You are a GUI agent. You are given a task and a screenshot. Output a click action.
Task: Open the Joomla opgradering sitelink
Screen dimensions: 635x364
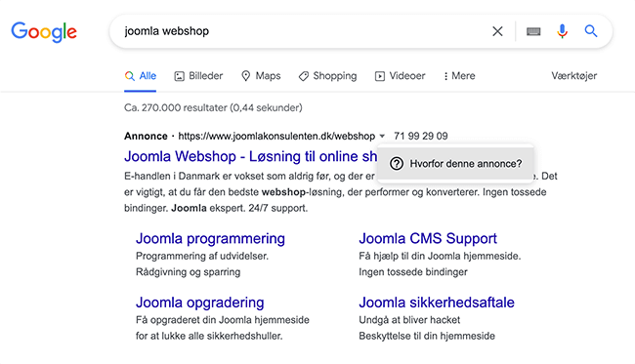tap(199, 303)
